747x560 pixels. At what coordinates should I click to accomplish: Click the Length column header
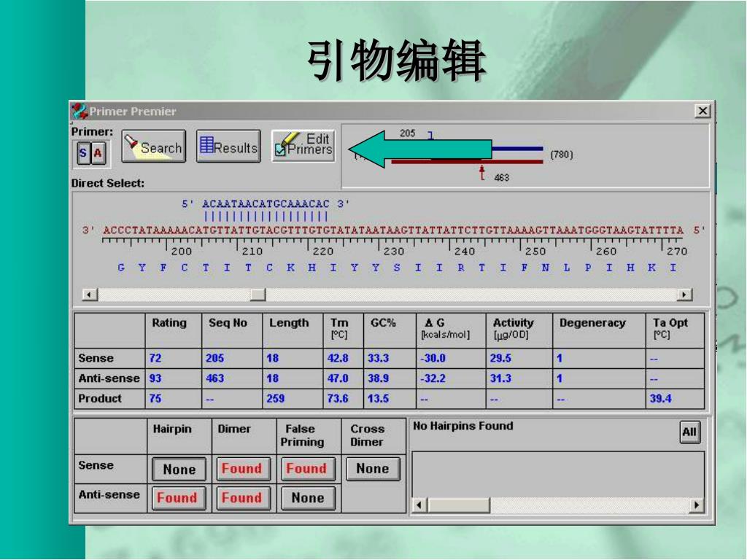click(289, 323)
